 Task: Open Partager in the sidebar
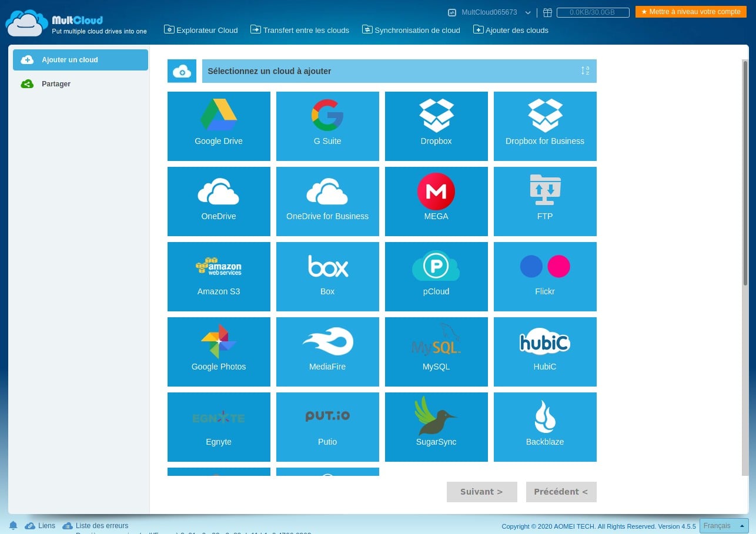(x=81, y=84)
